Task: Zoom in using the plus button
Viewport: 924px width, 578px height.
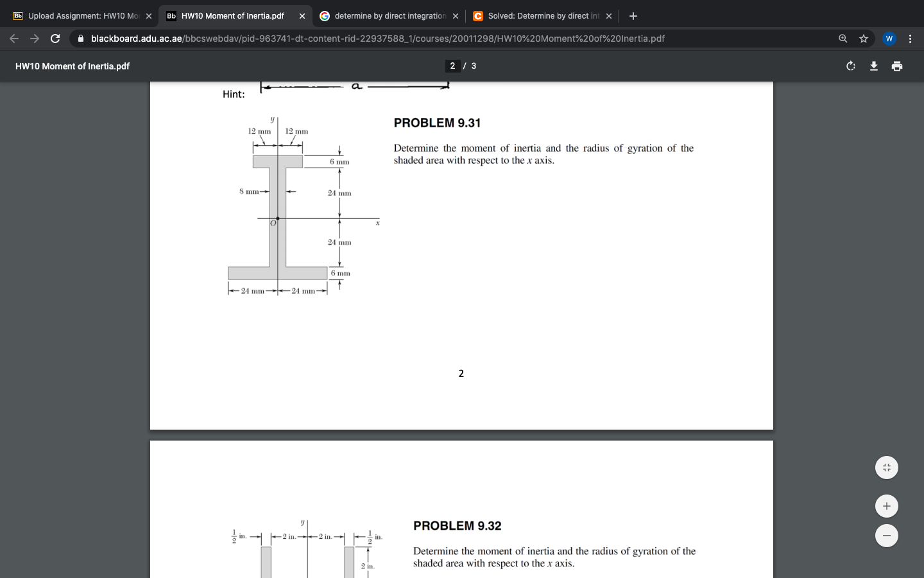Action: tap(886, 505)
